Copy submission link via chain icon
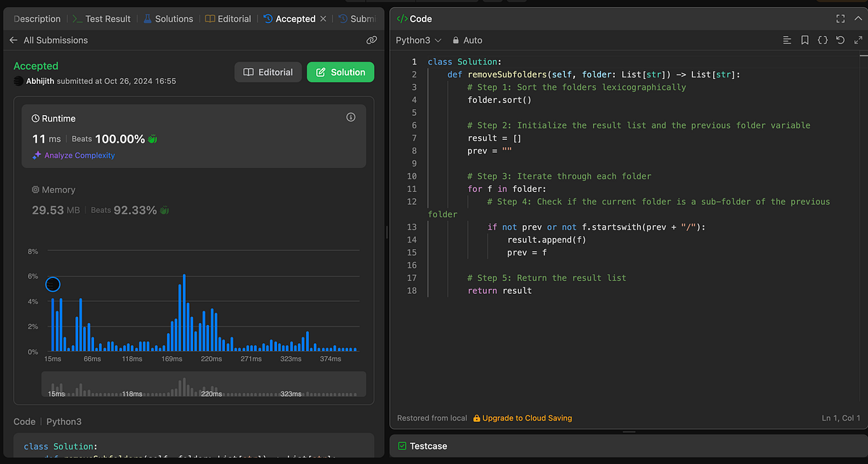Viewport: 868px width, 464px height. tap(372, 41)
